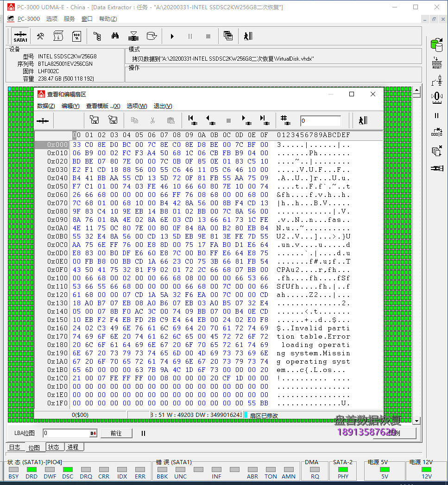Open the folder tree view icon
Viewport: 448px width, 485px height.
(97, 37)
